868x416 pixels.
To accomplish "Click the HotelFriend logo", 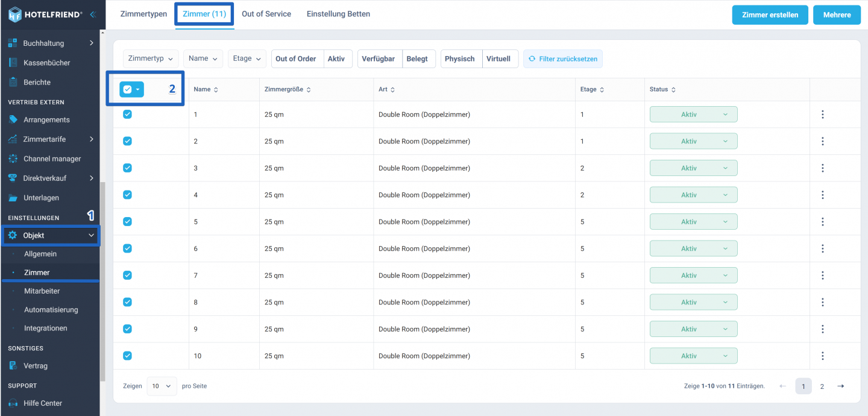I will pos(45,14).
